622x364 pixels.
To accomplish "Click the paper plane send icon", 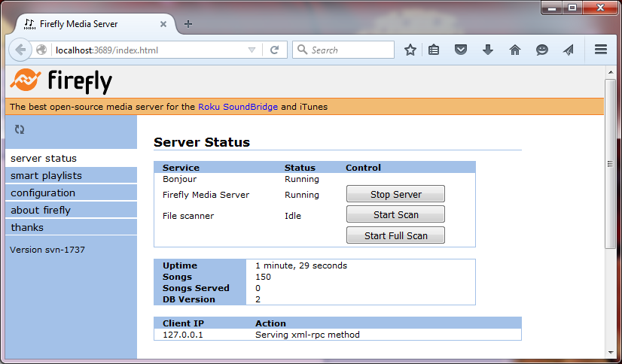I will [x=569, y=50].
